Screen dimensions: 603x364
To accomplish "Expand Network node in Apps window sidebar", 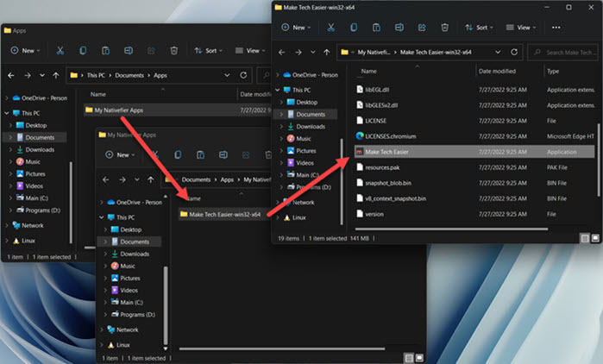I will pyautogui.click(x=7, y=225).
